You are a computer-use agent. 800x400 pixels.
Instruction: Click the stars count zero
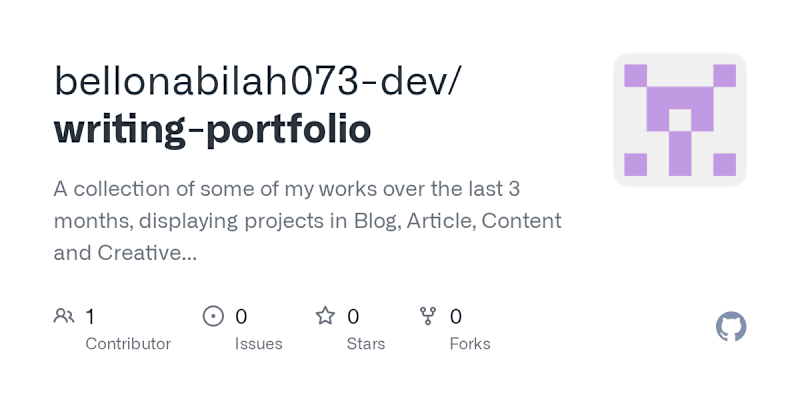point(353,317)
